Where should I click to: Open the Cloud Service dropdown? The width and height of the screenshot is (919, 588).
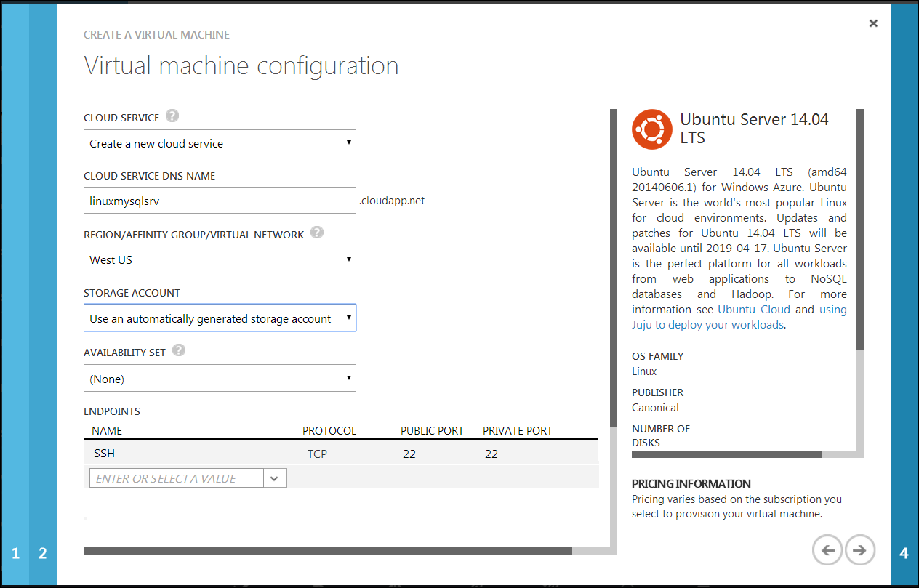(220, 143)
